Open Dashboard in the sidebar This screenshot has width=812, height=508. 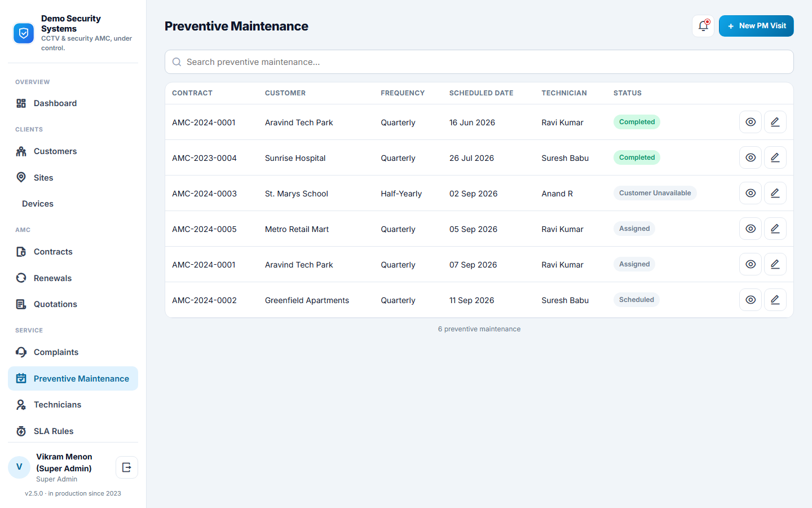(x=73, y=103)
